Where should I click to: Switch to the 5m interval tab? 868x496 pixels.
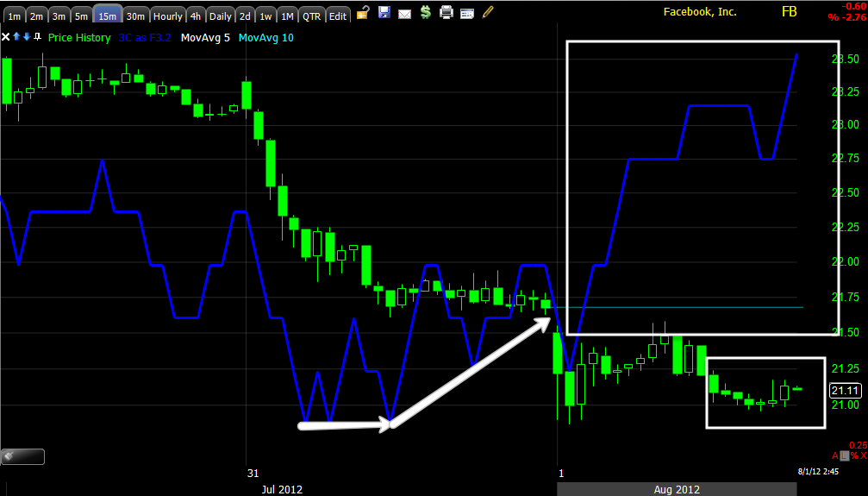(x=81, y=16)
